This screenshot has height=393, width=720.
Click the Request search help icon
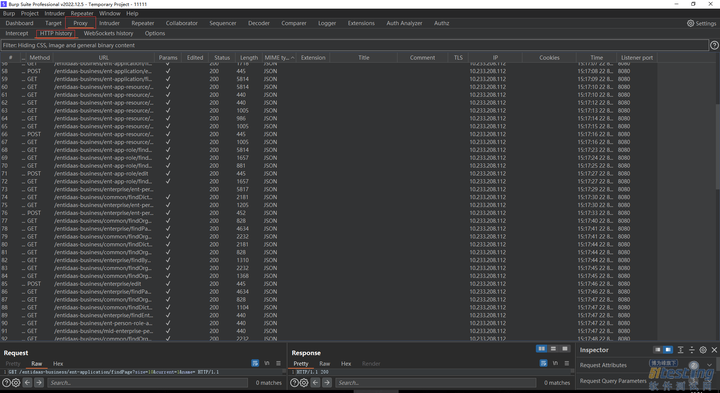(6, 382)
